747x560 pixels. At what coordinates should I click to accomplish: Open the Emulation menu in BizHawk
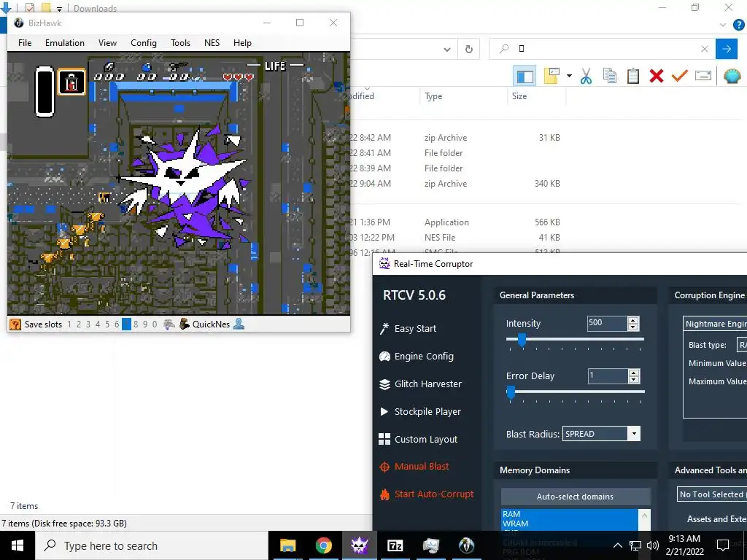coord(65,43)
